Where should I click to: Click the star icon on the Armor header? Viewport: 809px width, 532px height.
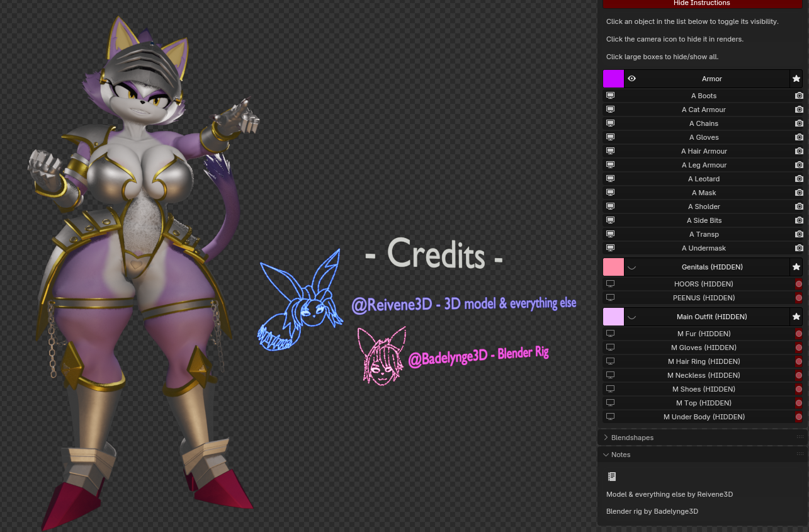tap(796, 79)
